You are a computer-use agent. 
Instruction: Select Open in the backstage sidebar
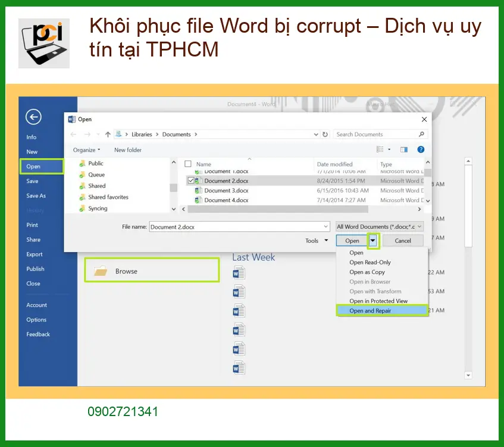coord(42,166)
